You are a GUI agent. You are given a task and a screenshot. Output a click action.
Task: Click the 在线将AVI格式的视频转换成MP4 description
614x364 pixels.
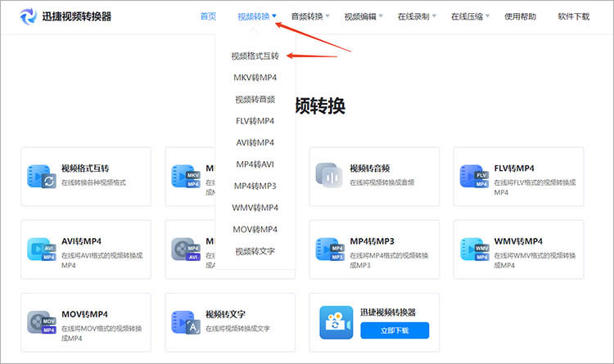(x=102, y=260)
